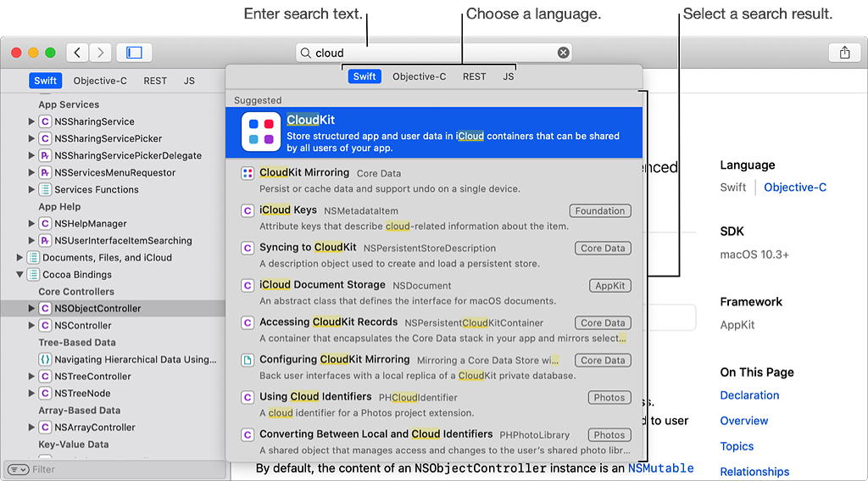Select Objective-C tab in search popup
868x481 pixels.
(419, 76)
